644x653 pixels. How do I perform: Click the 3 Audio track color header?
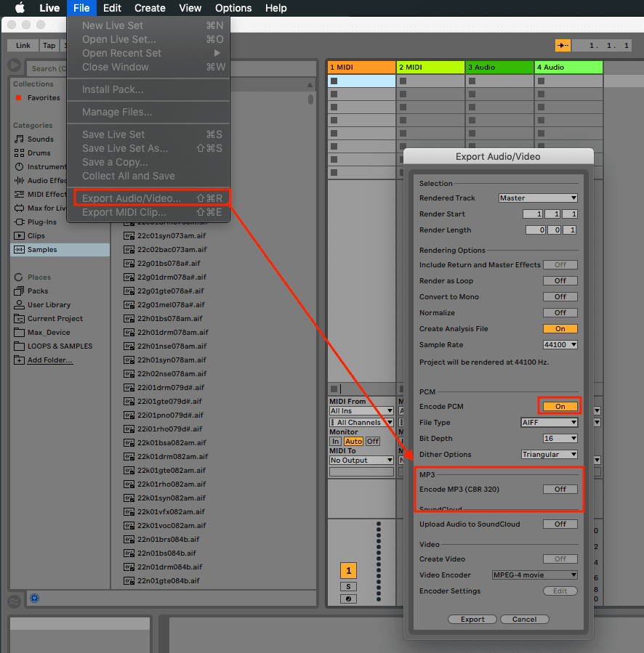click(500, 67)
